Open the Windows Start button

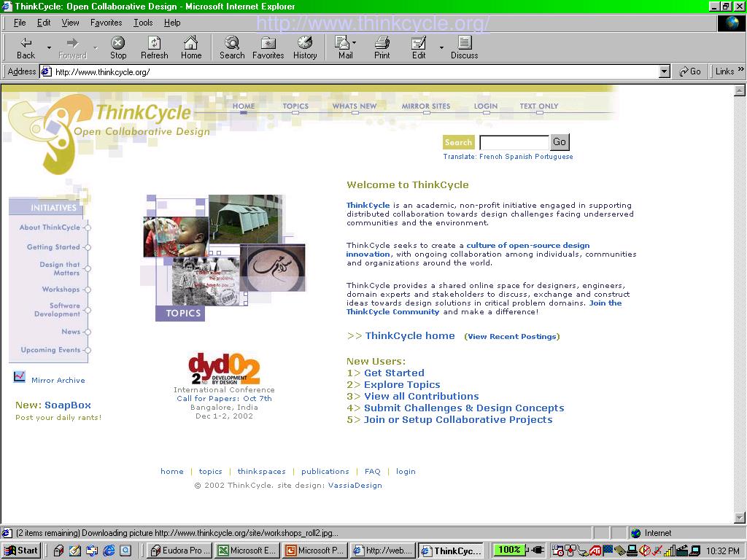pyautogui.click(x=21, y=551)
